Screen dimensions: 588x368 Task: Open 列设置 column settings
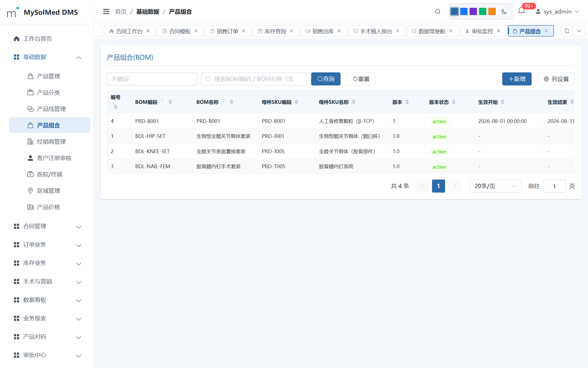(556, 79)
